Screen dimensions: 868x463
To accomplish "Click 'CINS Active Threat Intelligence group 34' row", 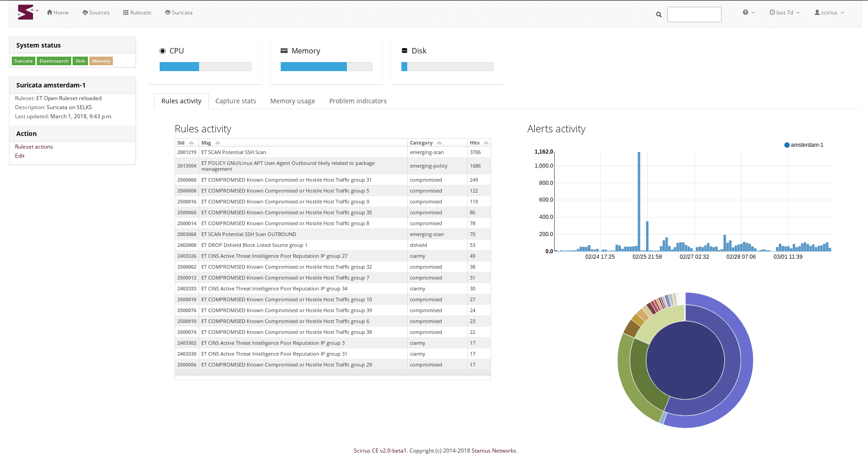I will pyautogui.click(x=274, y=289).
